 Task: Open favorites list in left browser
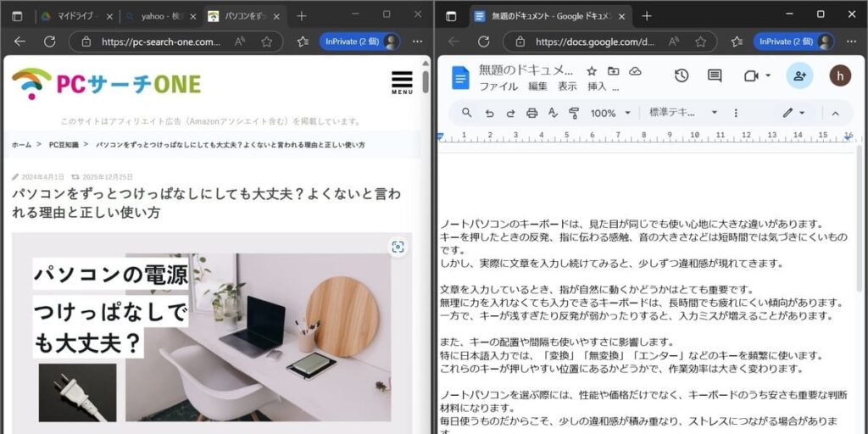[303, 42]
